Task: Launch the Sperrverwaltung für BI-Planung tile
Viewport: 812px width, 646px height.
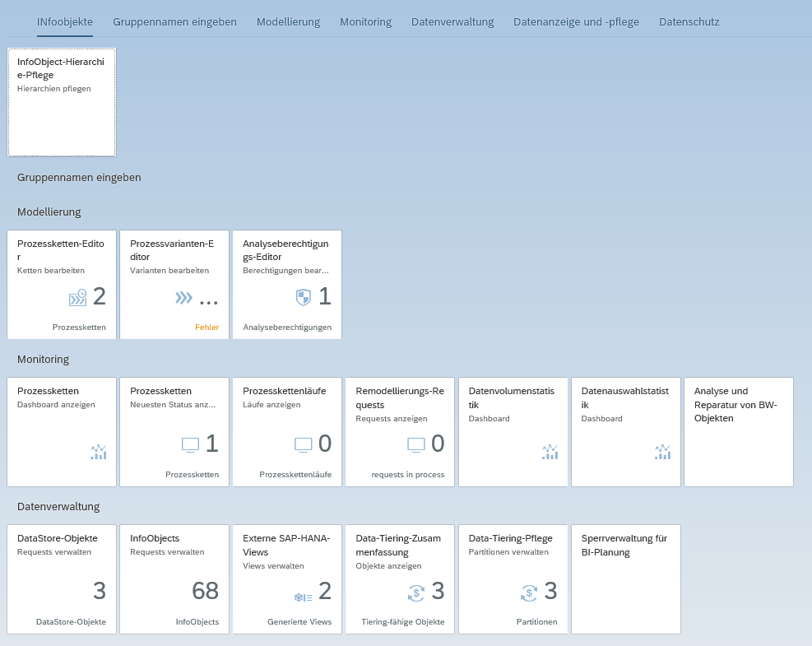Action: tap(625, 579)
